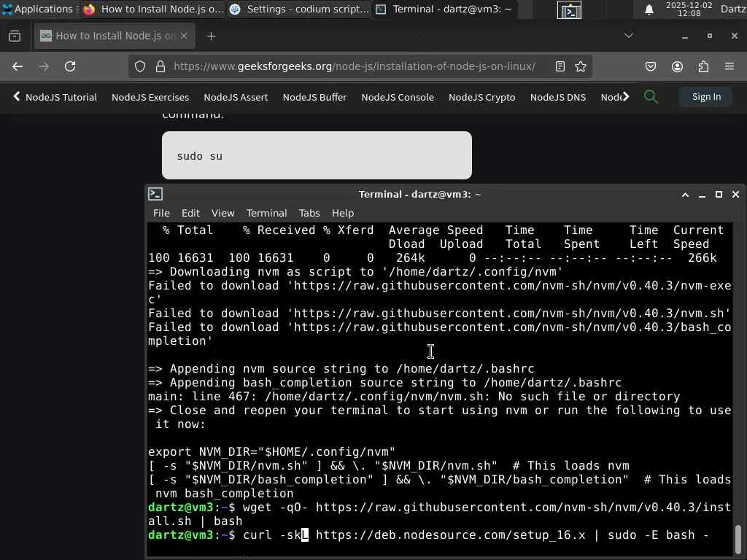Open a new browser tab with plus button

tap(211, 36)
